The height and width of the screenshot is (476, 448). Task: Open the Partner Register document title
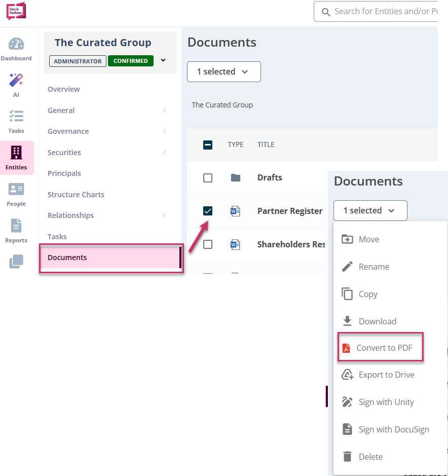(x=290, y=211)
